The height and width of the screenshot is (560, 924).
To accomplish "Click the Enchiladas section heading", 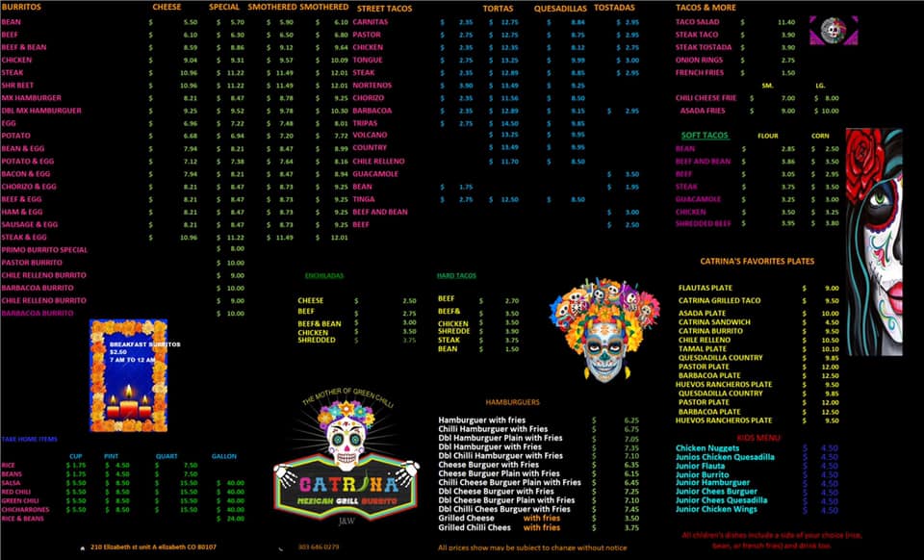I will point(323,275).
